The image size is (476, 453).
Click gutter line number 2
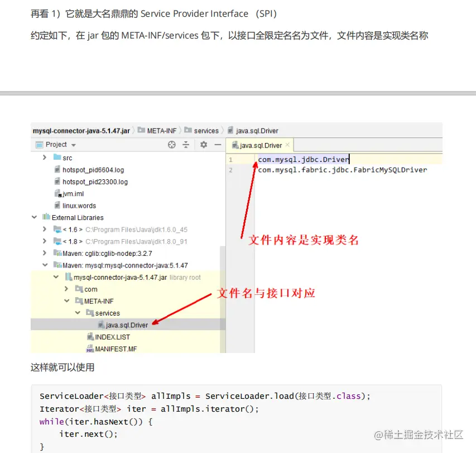(230, 170)
